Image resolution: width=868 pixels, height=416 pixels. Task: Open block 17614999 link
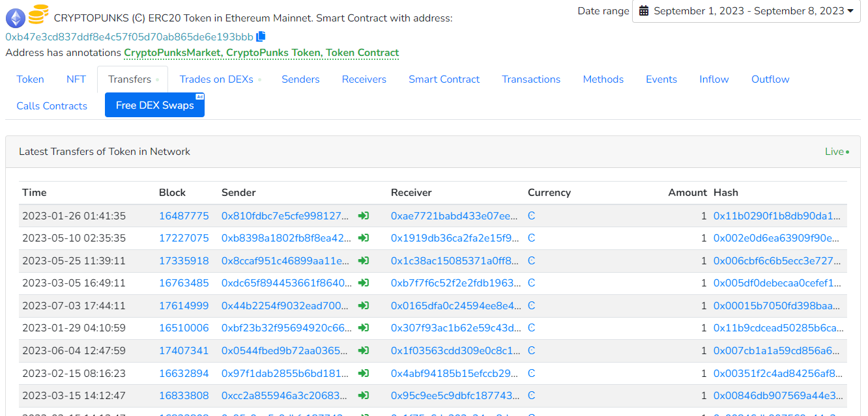[x=184, y=306]
